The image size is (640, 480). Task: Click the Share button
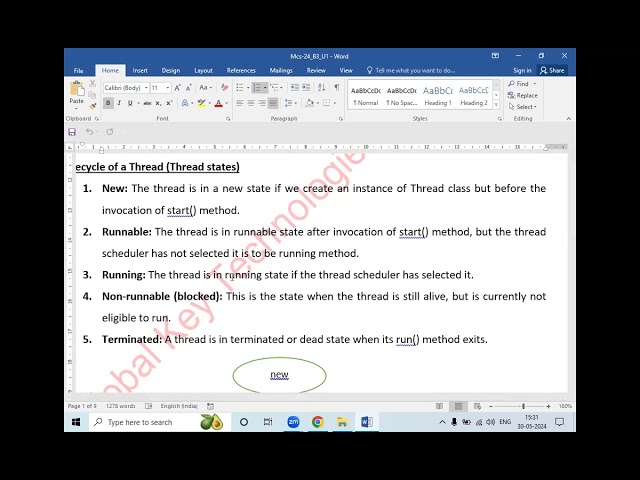(552, 71)
